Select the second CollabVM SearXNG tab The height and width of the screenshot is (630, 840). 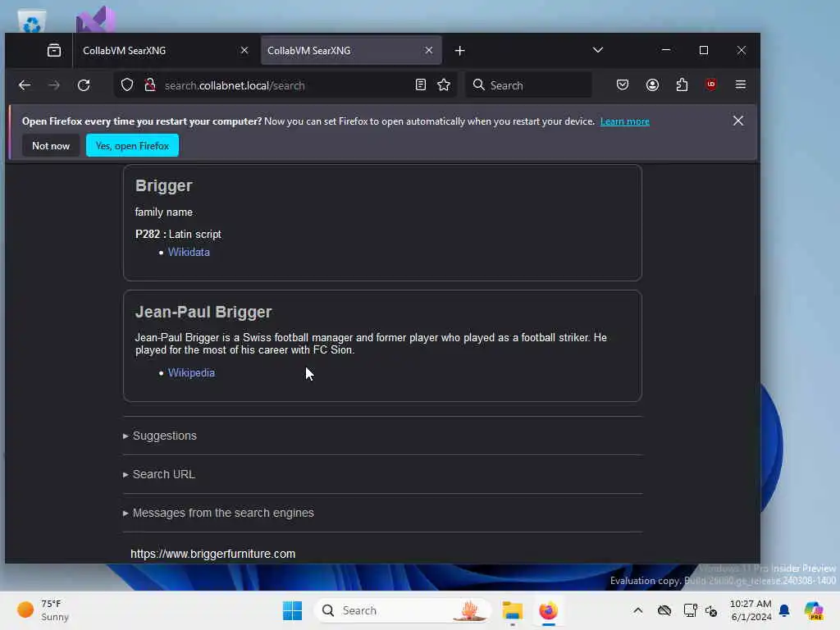point(351,50)
